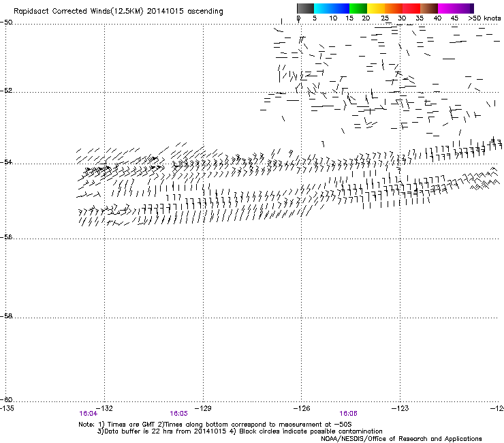Click the blue 10-15 knots color swatch
504x443 pixels.
(x=341, y=8)
